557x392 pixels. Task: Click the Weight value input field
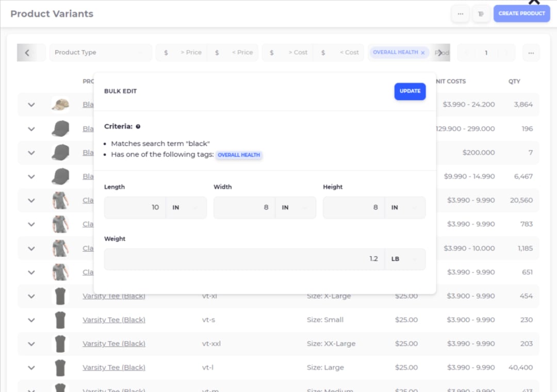tap(244, 259)
